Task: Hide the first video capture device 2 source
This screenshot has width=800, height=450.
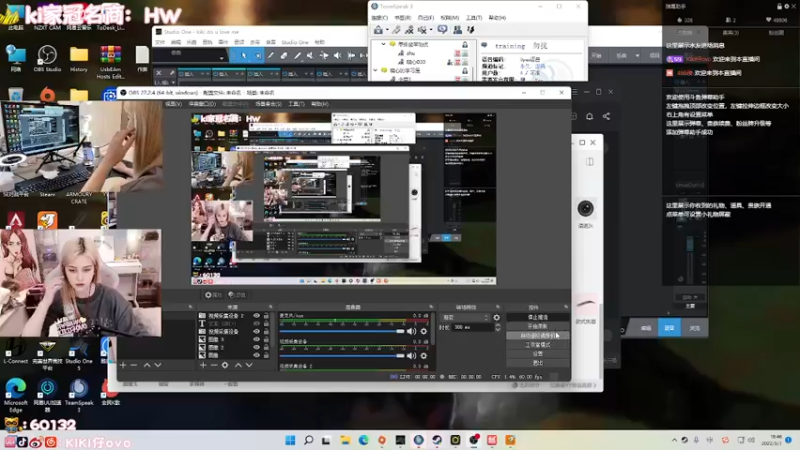Action: pyautogui.click(x=256, y=316)
